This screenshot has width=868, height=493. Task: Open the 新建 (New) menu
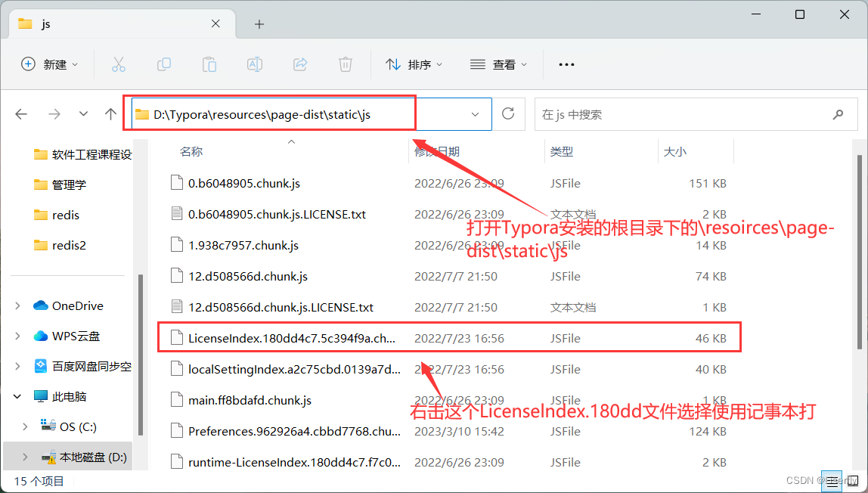(x=49, y=65)
